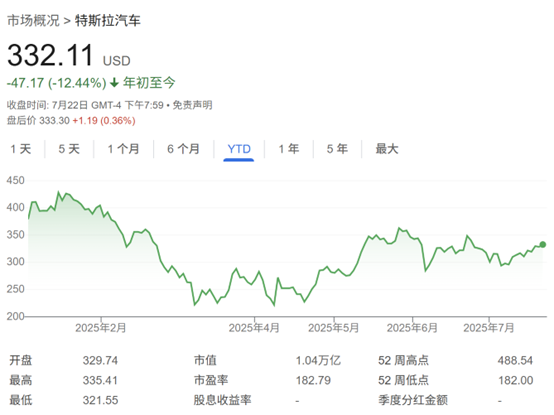The height and width of the screenshot is (415, 554).
Task: Select the 5 天 time range tab
Action: point(69,149)
